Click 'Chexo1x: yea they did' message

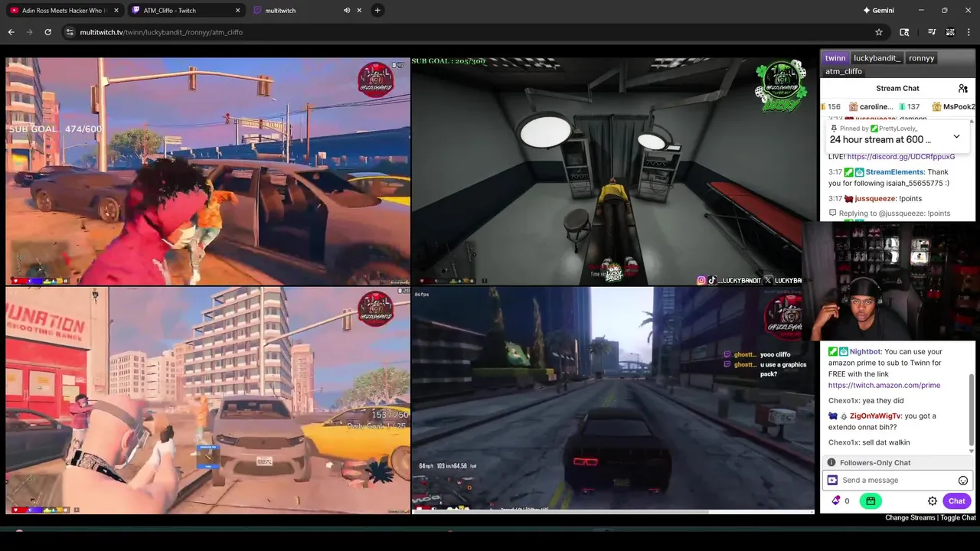[x=866, y=401]
